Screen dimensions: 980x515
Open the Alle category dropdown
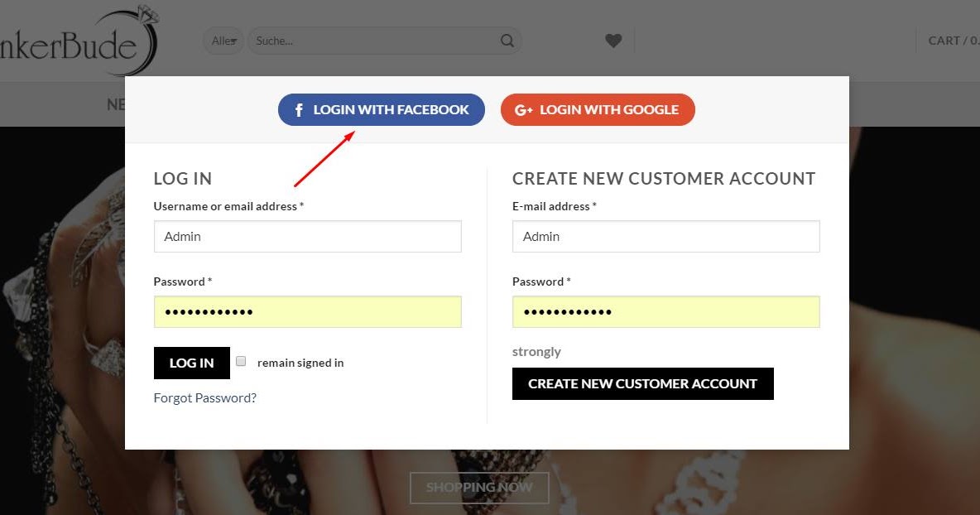click(x=223, y=41)
